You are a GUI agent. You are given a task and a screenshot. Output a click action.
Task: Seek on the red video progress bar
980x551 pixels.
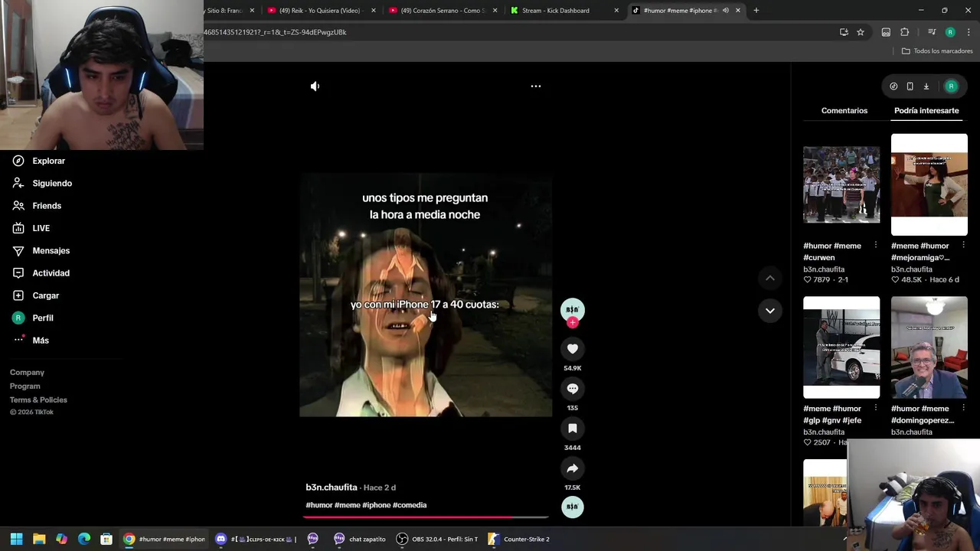click(426, 517)
